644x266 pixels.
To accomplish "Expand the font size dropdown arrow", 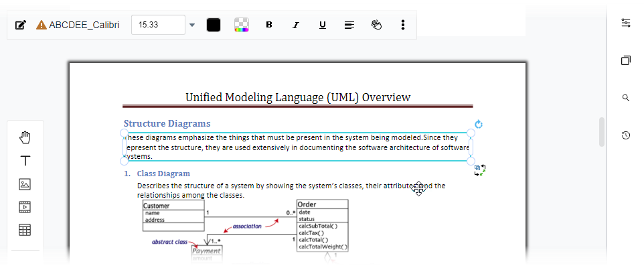I will pyautogui.click(x=192, y=25).
